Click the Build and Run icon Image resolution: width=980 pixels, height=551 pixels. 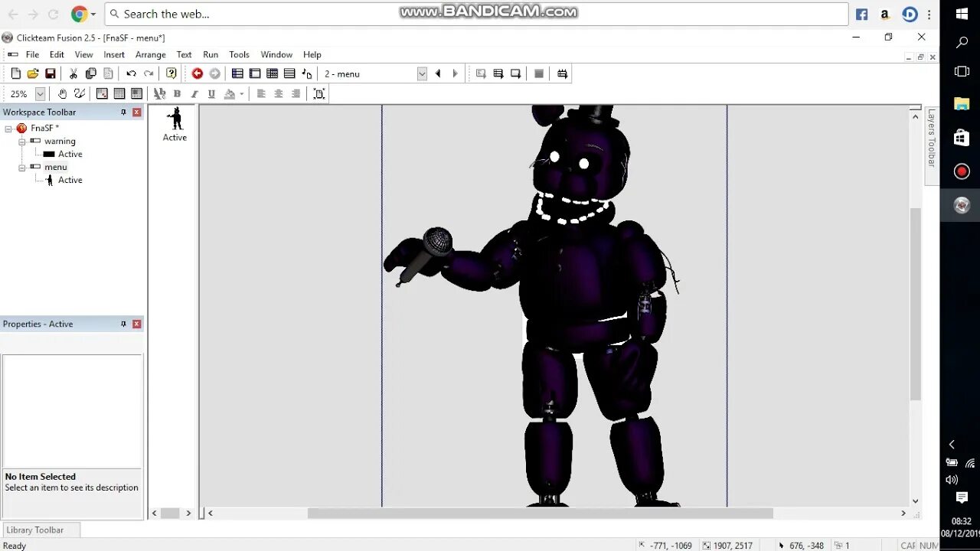pyautogui.click(x=563, y=73)
